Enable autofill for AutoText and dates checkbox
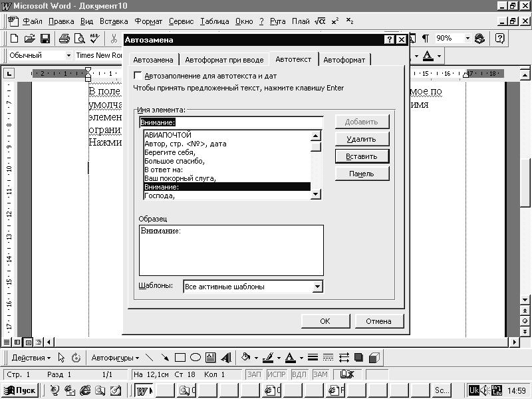 point(138,75)
